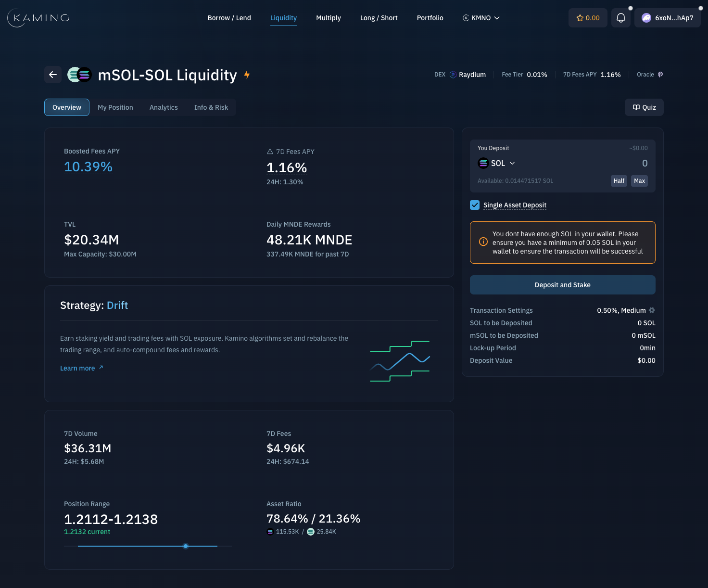Image resolution: width=708 pixels, height=588 pixels.
Task: Expand the KMNO dropdown menu
Action: [x=481, y=18]
